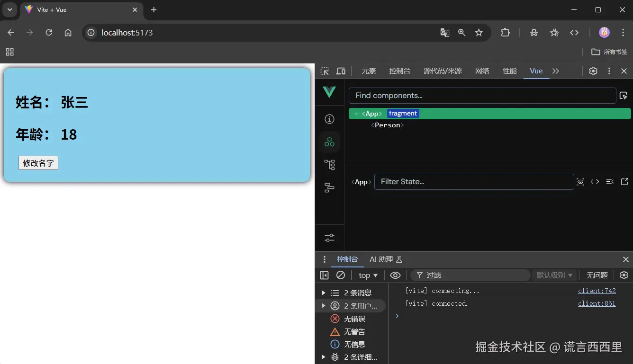Switch to the upper 控制台 DevTools tab
The image size is (633, 364).
coord(399,71)
